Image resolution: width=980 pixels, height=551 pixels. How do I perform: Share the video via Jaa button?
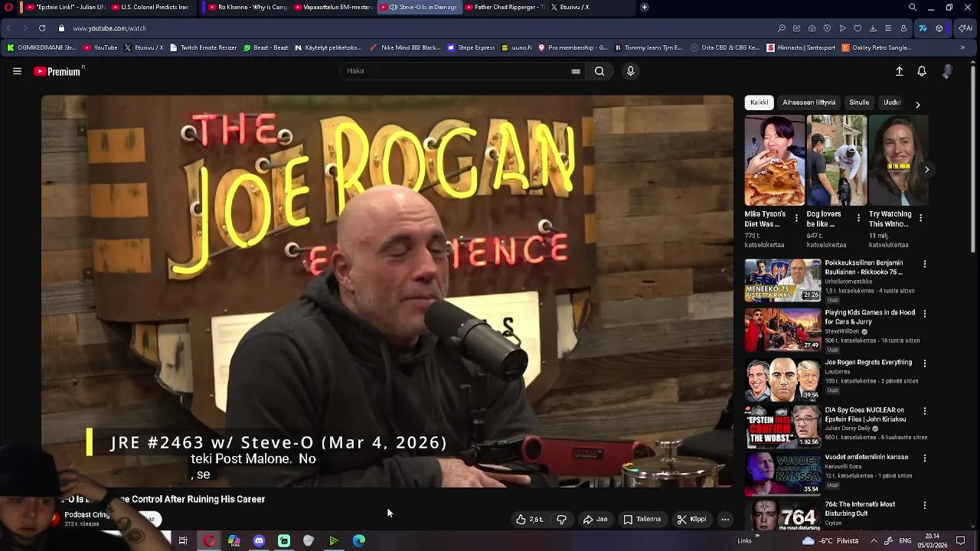click(x=595, y=520)
